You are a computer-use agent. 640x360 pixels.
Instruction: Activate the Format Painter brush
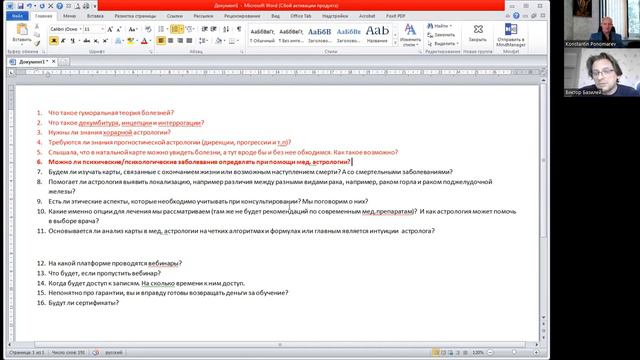pyautogui.click(x=37, y=44)
